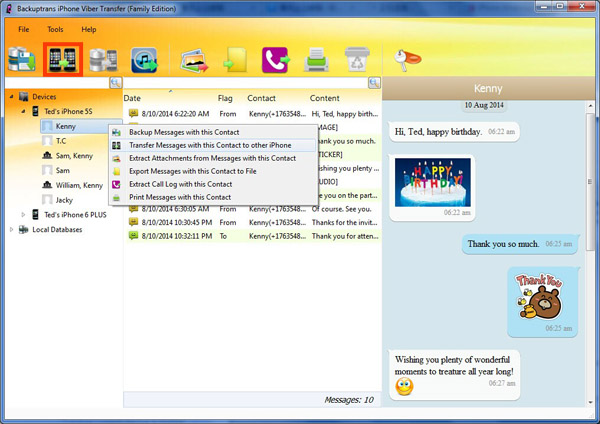Select the Kenny contact in the tree
Image resolution: width=600 pixels, height=424 pixels.
coord(66,126)
